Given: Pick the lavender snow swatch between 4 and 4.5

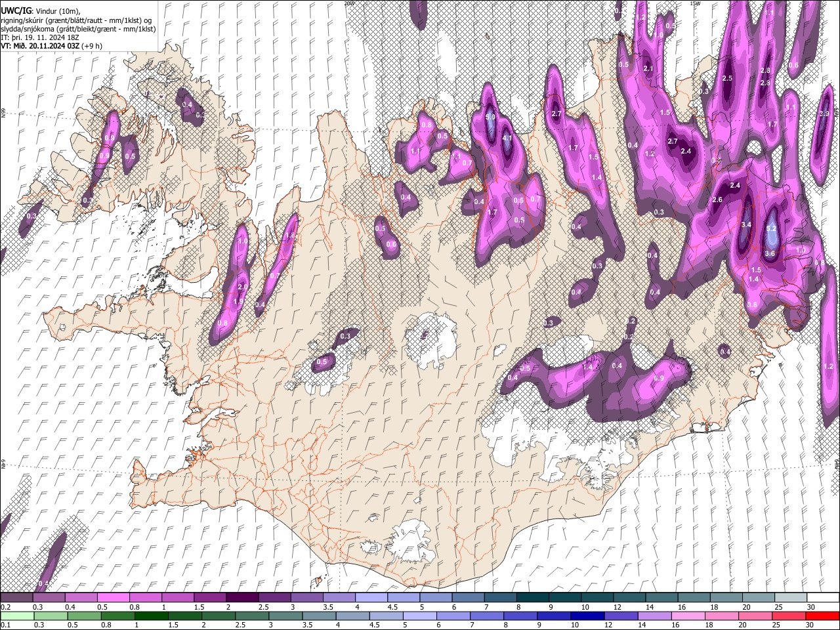Looking at the screenshot, I should 371,597.
